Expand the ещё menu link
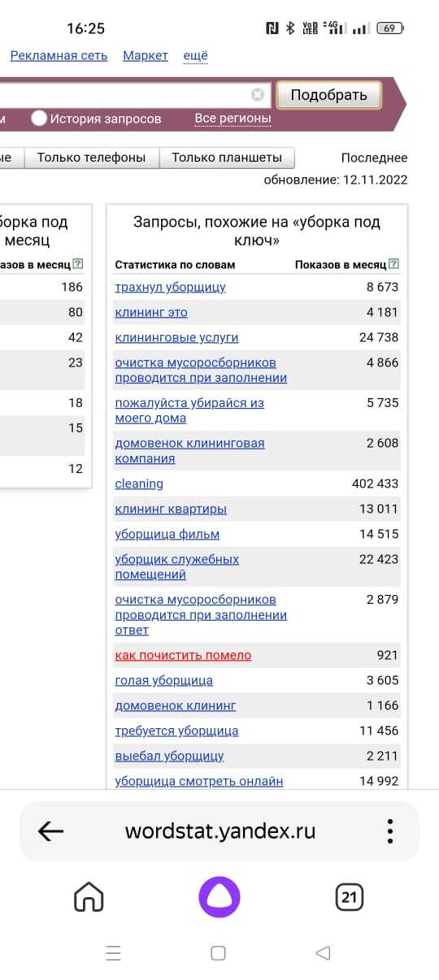 click(196, 56)
